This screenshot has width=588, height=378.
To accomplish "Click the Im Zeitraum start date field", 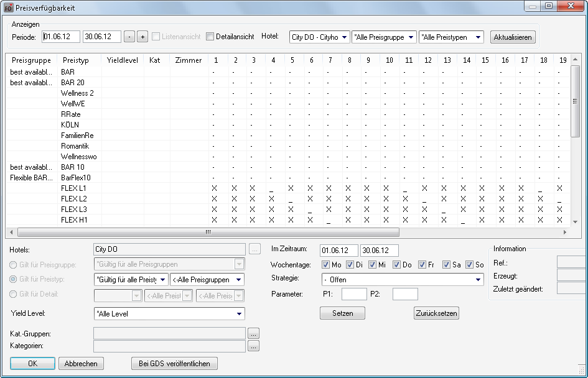I will coord(339,251).
